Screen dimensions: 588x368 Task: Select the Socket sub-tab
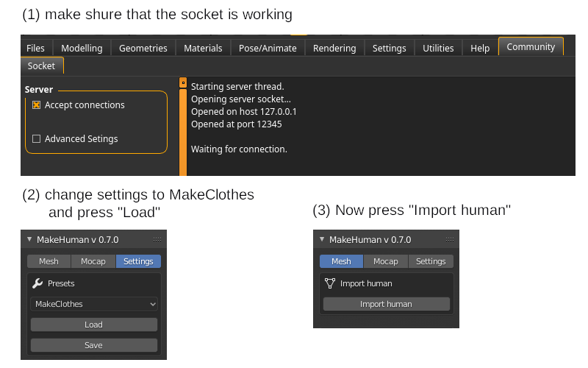[41, 66]
